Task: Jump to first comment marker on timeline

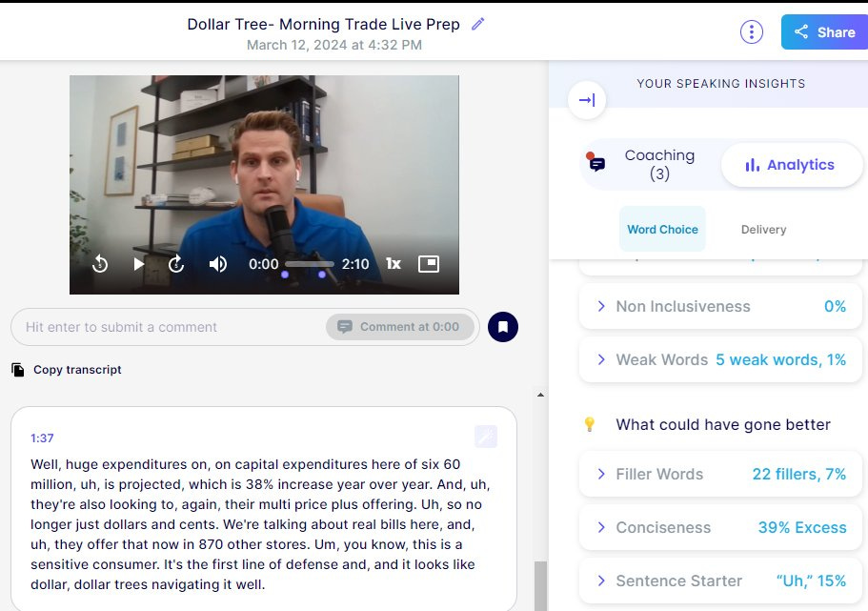Action: pos(285,275)
